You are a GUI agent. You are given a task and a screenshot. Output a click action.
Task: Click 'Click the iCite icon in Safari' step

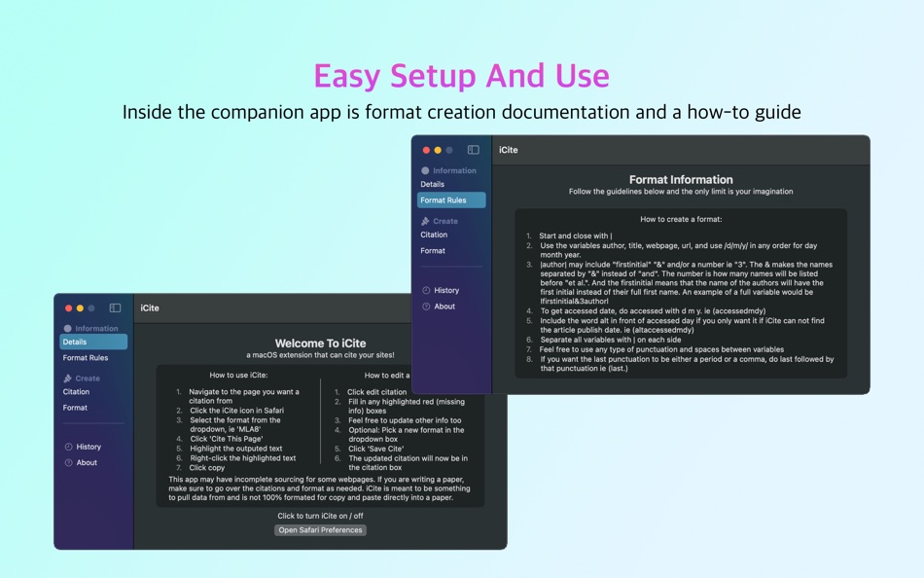[x=236, y=411]
